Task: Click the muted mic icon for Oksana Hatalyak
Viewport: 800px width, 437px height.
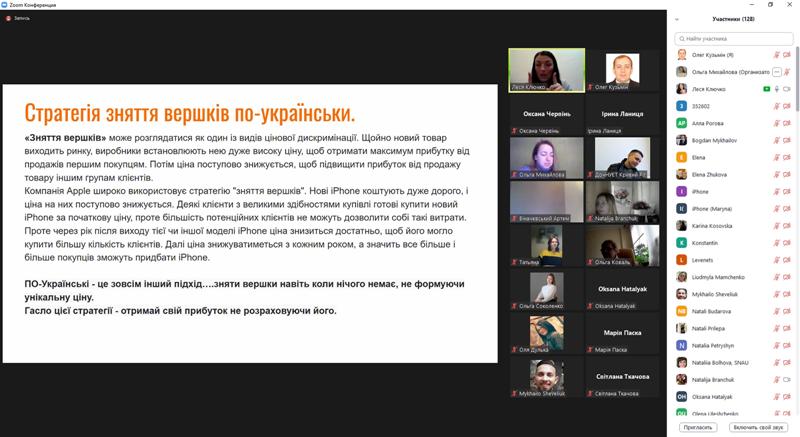Action: click(777, 397)
